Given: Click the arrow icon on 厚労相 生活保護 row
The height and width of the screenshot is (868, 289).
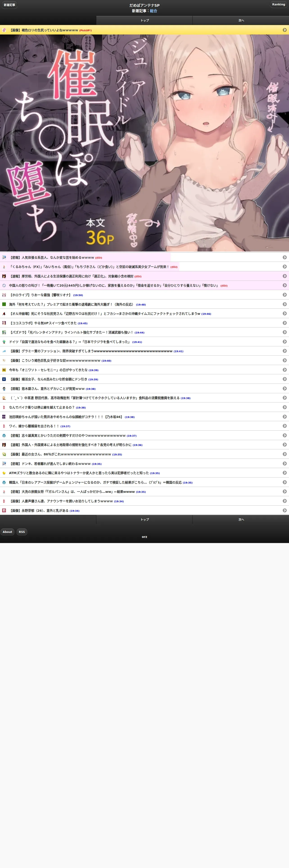Looking at the screenshot, I should point(285,276).
